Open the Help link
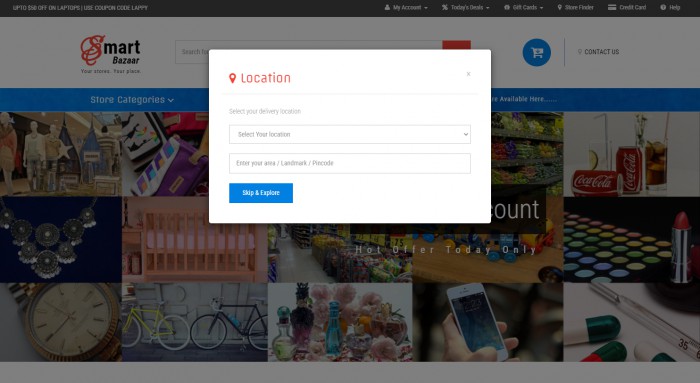 point(670,8)
